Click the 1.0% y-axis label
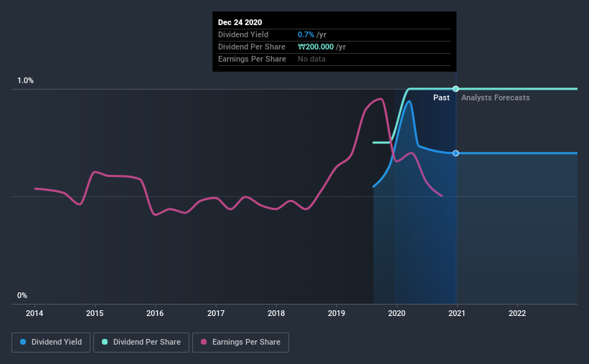The height and width of the screenshot is (364, 589). click(x=26, y=81)
